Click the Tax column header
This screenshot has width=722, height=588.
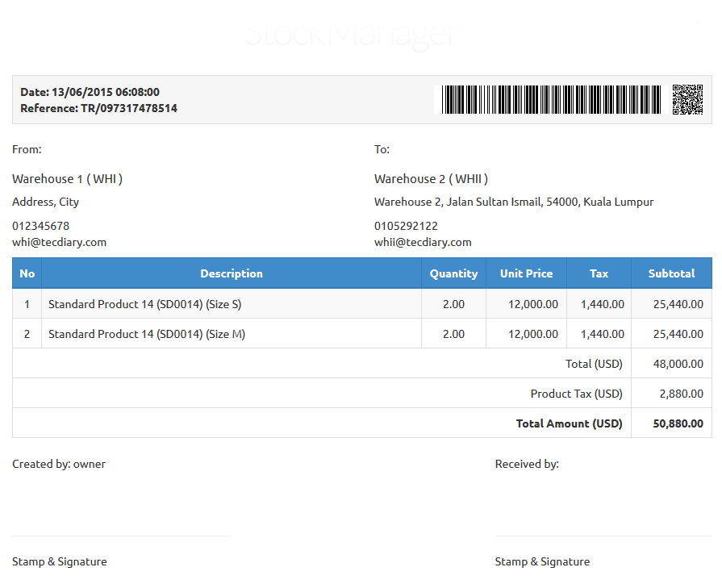click(x=599, y=273)
